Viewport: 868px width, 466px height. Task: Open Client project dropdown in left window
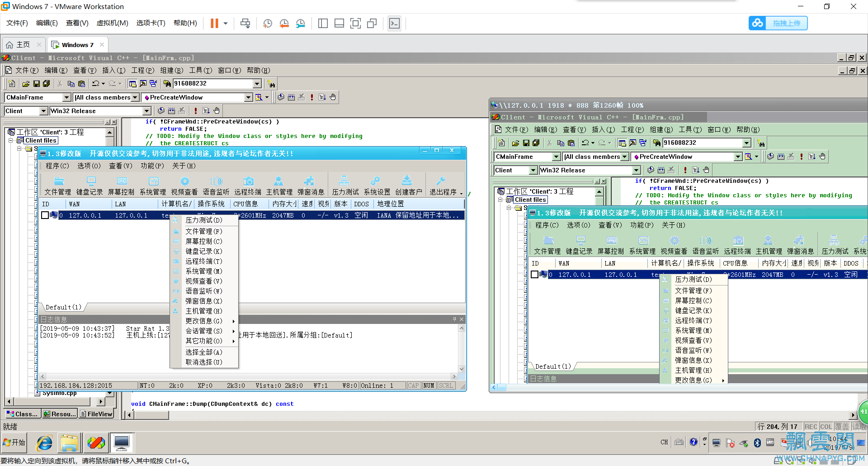point(43,111)
